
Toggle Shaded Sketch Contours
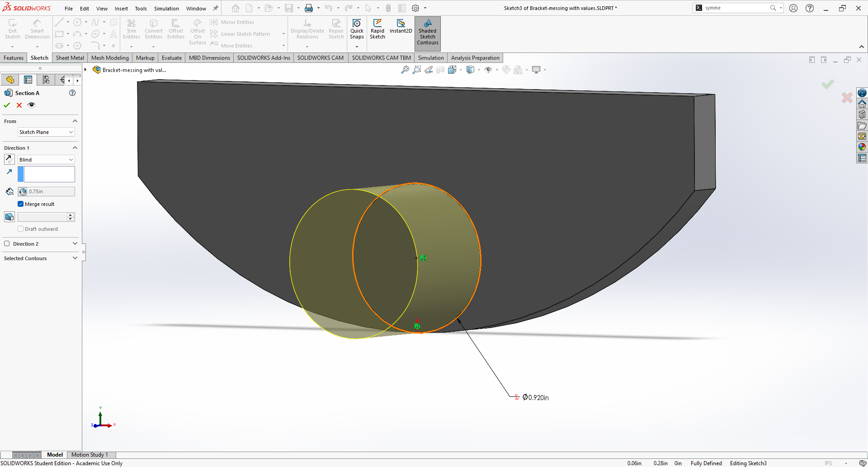(x=427, y=33)
